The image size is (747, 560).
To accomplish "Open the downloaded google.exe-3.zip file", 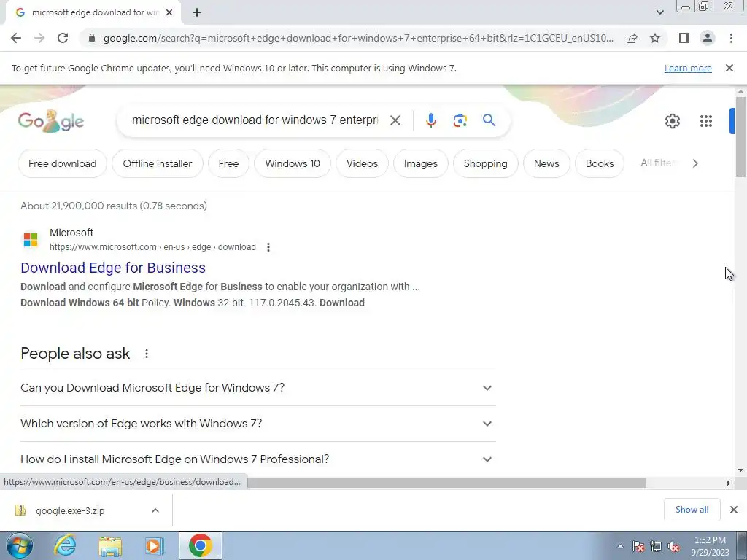I will pos(69,510).
